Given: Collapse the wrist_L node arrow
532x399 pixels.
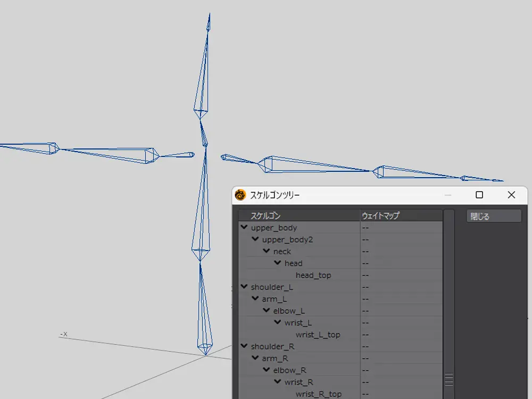Looking at the screenshot, I should pos(278,322).
